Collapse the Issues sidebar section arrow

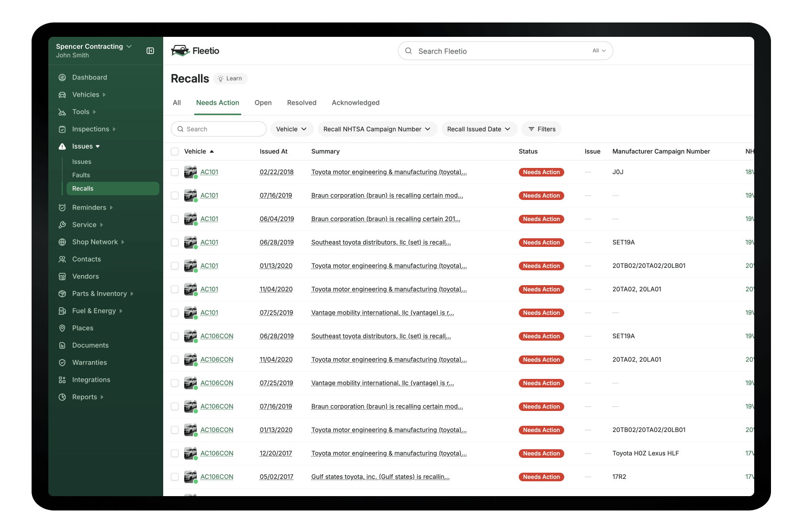pos(98,146)
